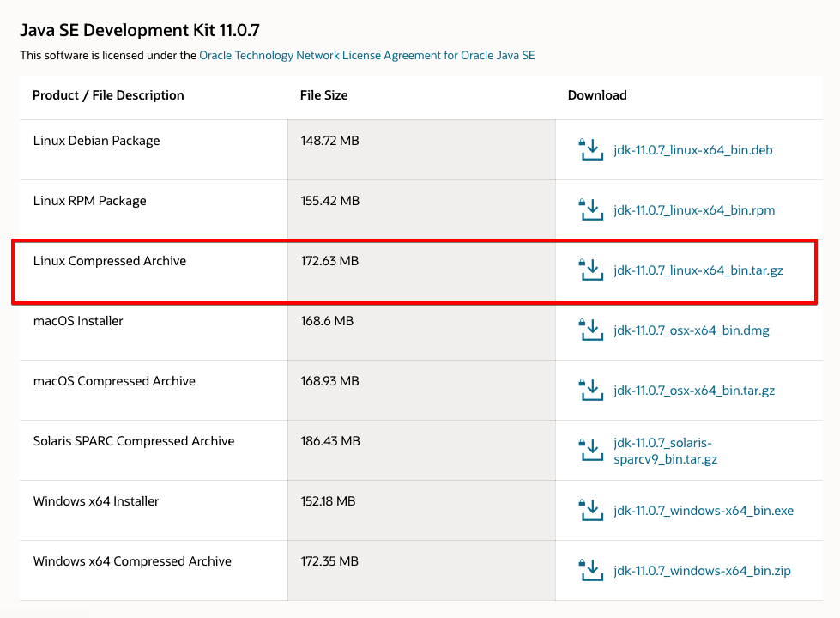Download jdk-11.0.7_linux-x64_bin.rpm file link
Screen dimensions: 840x618
(694, 210)
